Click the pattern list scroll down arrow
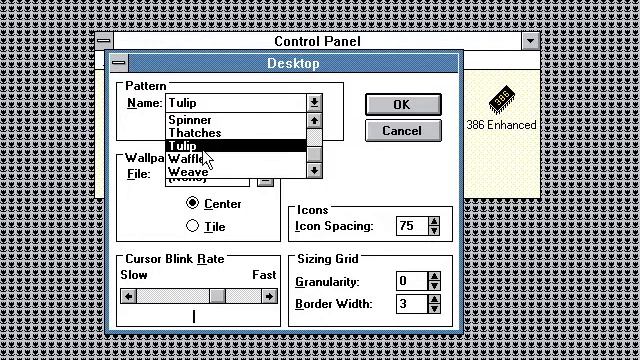640x360 pixels. [x=314, y=170]
